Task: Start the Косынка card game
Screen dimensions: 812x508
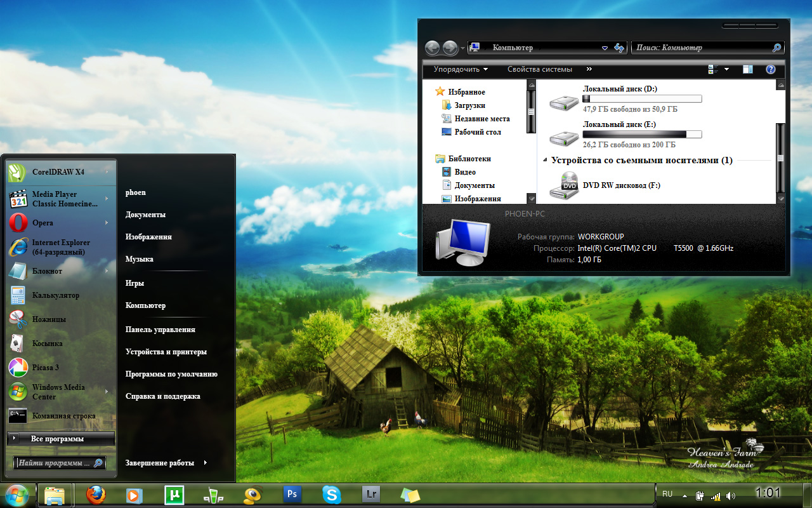Action: (62, 344)
